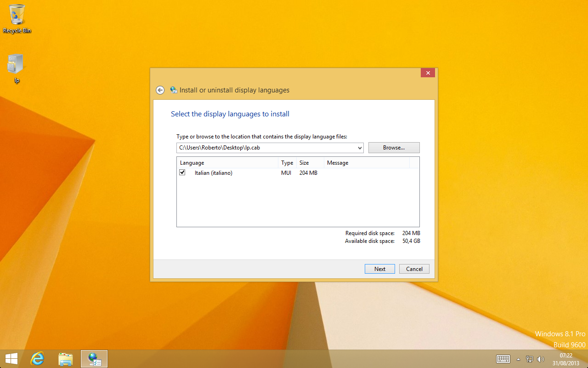Click the Next button
This screenshot has height=368, width=588.
pos(380,269)
